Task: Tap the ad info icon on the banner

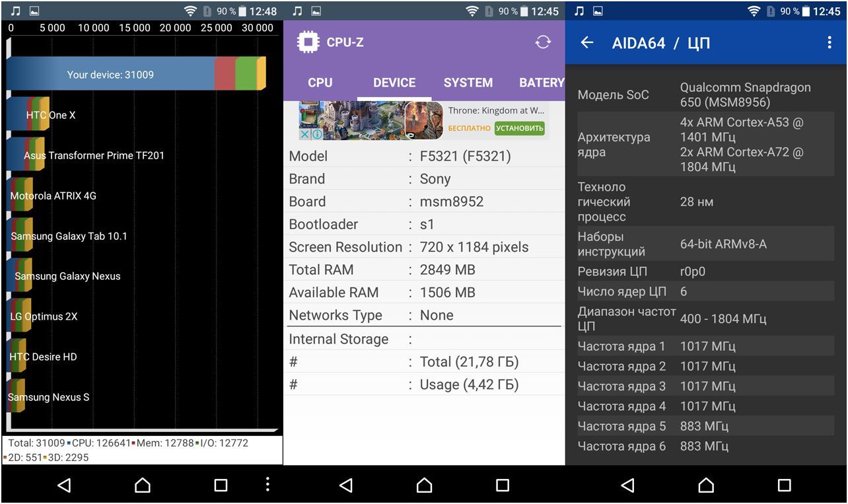Action: (317, 134)
